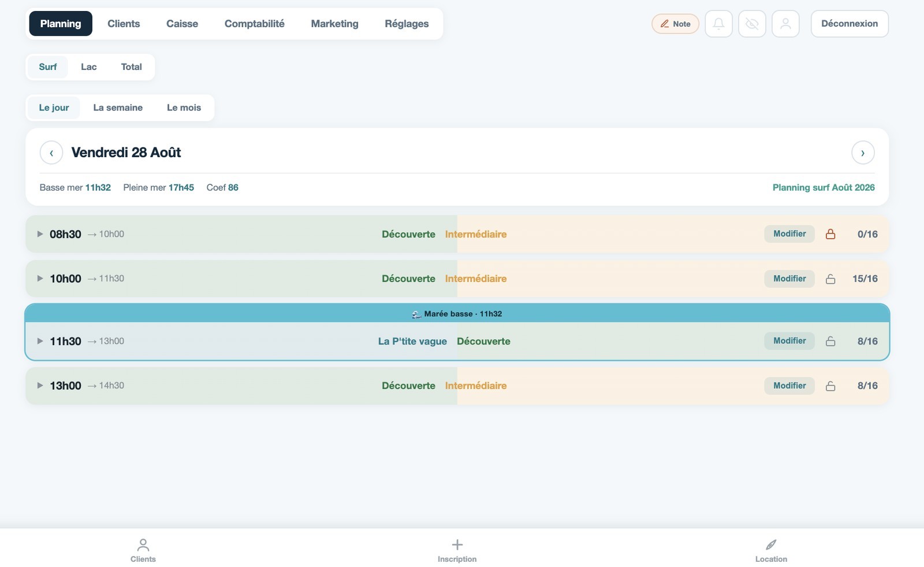Open Location in bottom bar
Viewport: 924px width, 567px height.
click(771, 550)
